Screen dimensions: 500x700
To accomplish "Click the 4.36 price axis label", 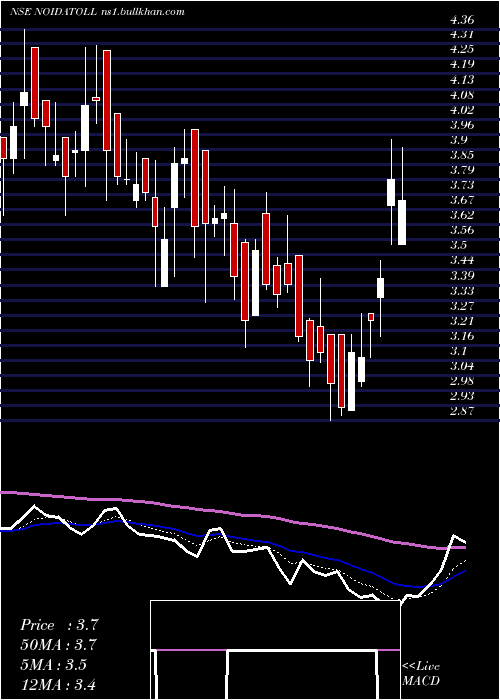I will [x=462, y=20].
